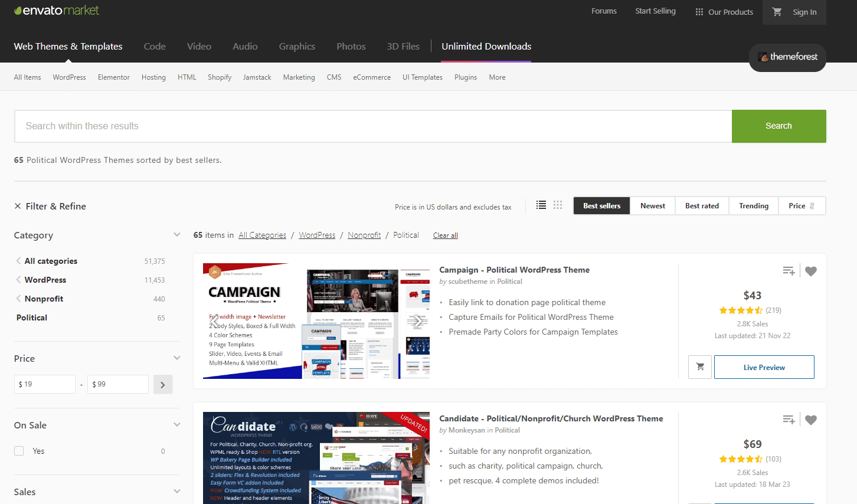857x504 pixels.
Task: Click the green Search button
Action: click(779, 126)
